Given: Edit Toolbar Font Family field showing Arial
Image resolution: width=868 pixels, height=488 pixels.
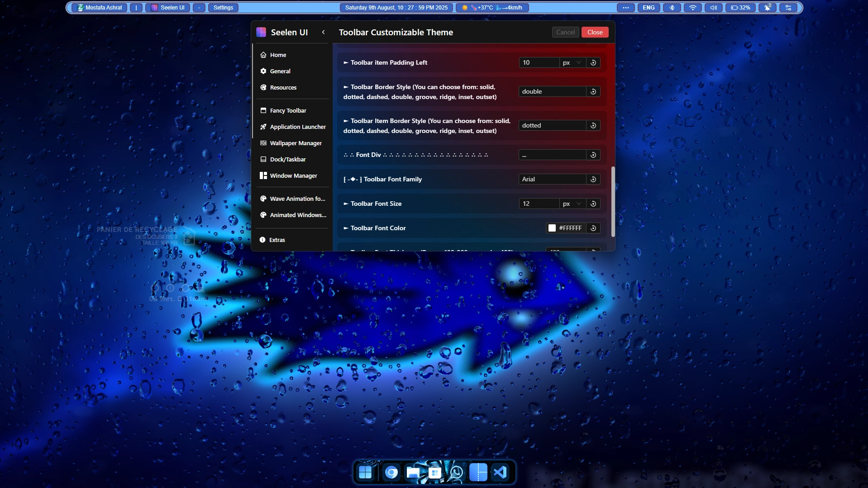Looking at the screenshot, I should (552, 179).
